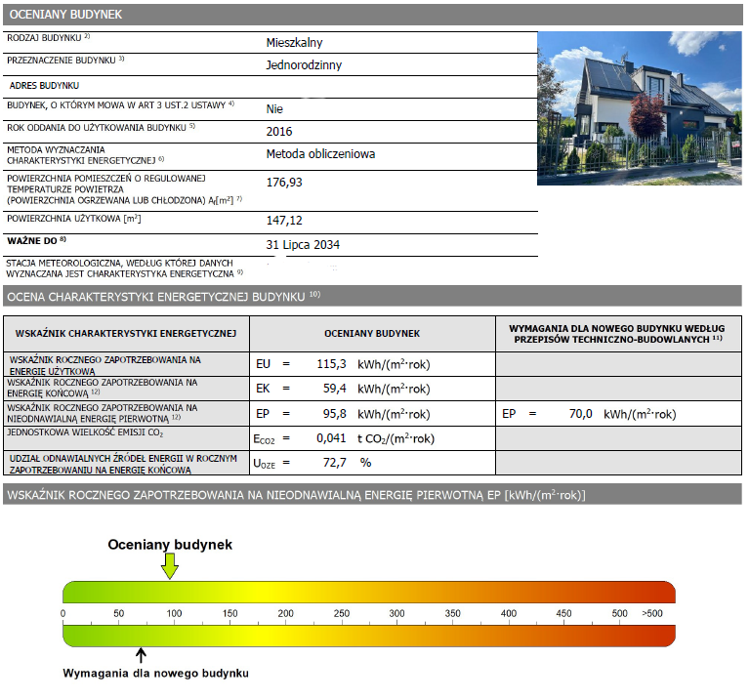Click the black arrow below the energy scale

pyautogui.click(x=142, y=655)
